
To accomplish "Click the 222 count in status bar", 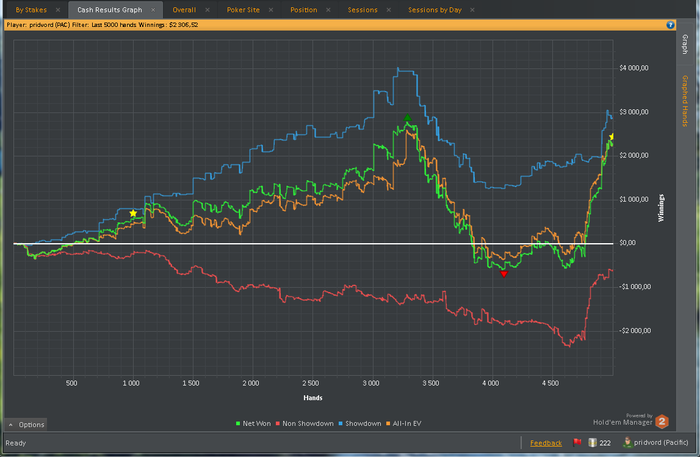I will [605, 443].
